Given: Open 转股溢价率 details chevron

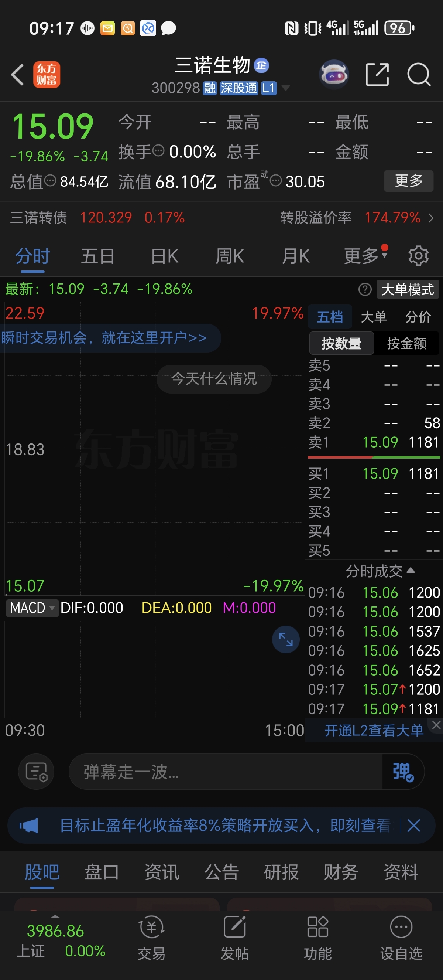Looking at the screenshot, I should (431, 218).
